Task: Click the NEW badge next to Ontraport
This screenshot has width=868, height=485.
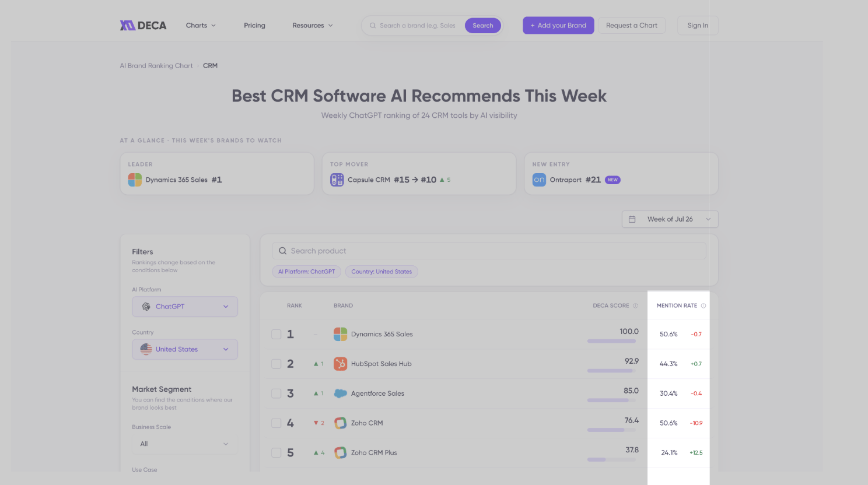Action: pyautogui.click(x=612, y=180)
